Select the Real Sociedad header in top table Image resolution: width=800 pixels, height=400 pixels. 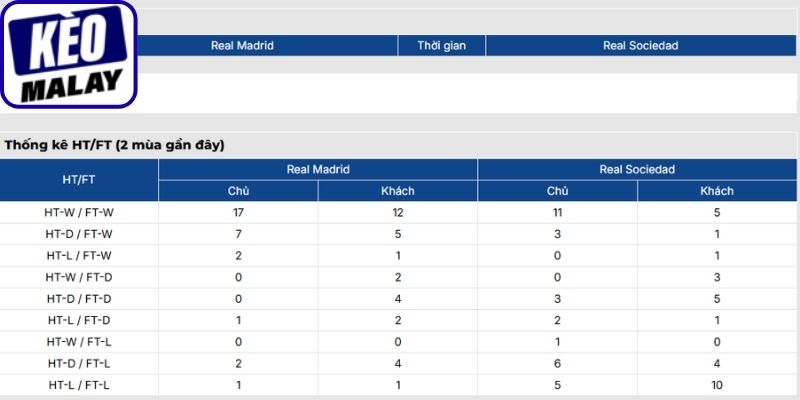pyautogui.click(x=641, y=45)
